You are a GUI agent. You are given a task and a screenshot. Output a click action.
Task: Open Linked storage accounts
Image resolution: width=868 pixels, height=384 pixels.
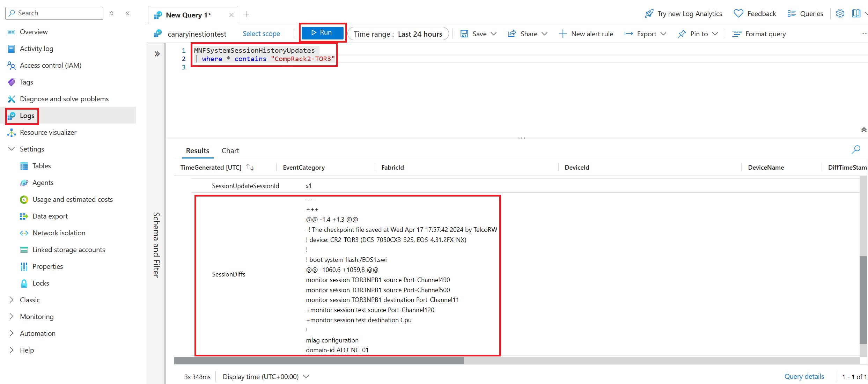tap(68, 250)
